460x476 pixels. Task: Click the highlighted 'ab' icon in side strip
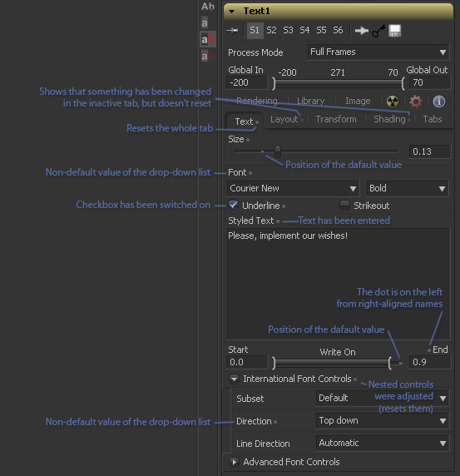click(208, 39)
